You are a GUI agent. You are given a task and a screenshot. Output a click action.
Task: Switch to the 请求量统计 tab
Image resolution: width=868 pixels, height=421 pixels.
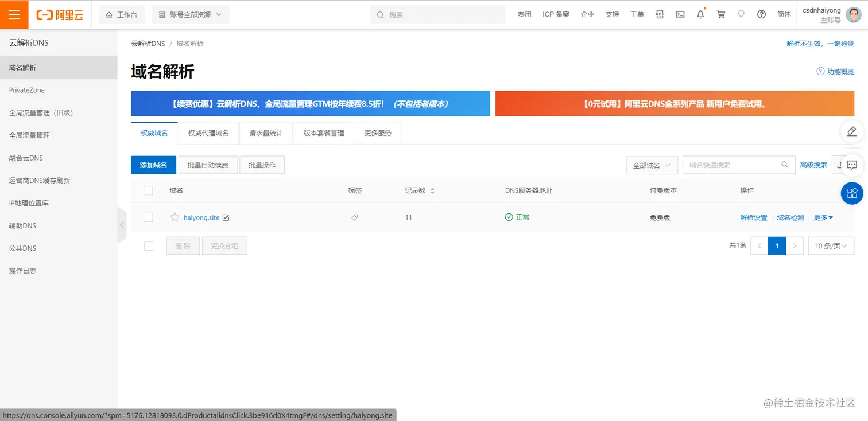coord(266,132)
